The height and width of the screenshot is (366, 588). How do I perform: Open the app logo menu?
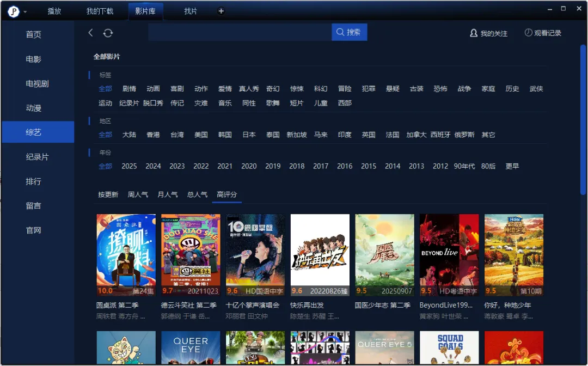(x=14, y=11)
